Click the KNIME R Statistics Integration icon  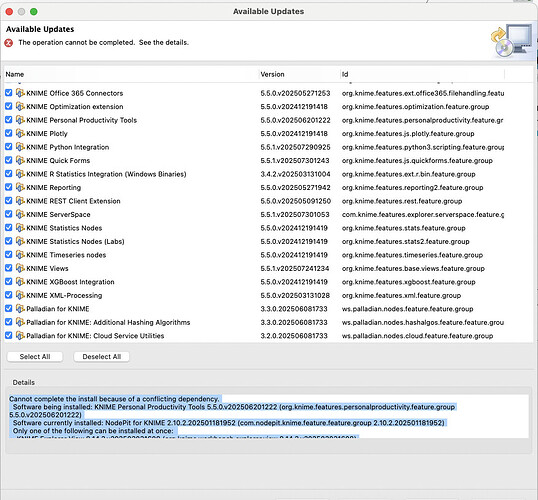[20, 174]
